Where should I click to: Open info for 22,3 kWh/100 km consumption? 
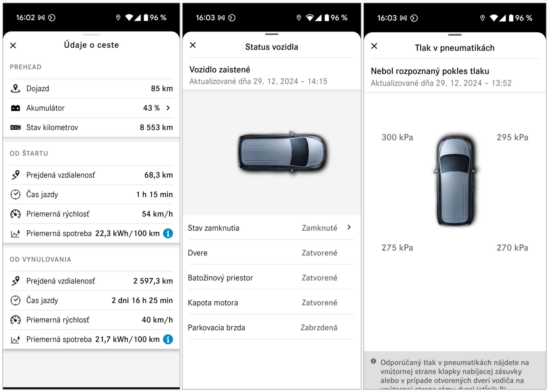168,233
